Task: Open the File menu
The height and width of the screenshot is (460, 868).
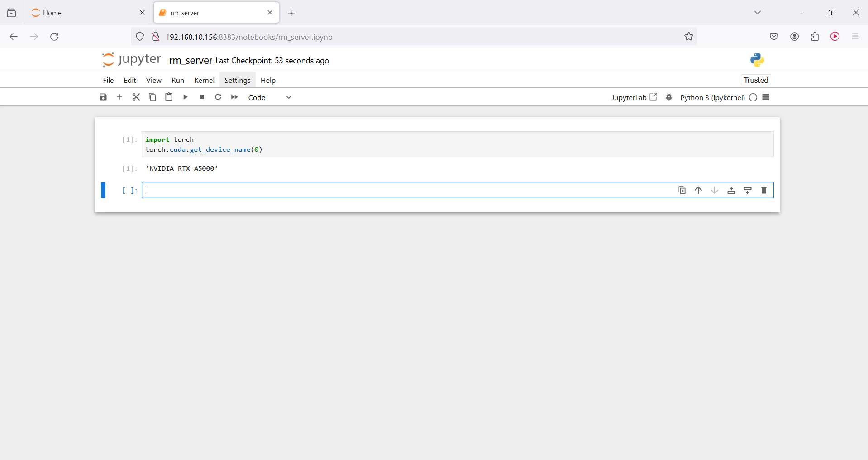Action: click(x=108, y=80)
